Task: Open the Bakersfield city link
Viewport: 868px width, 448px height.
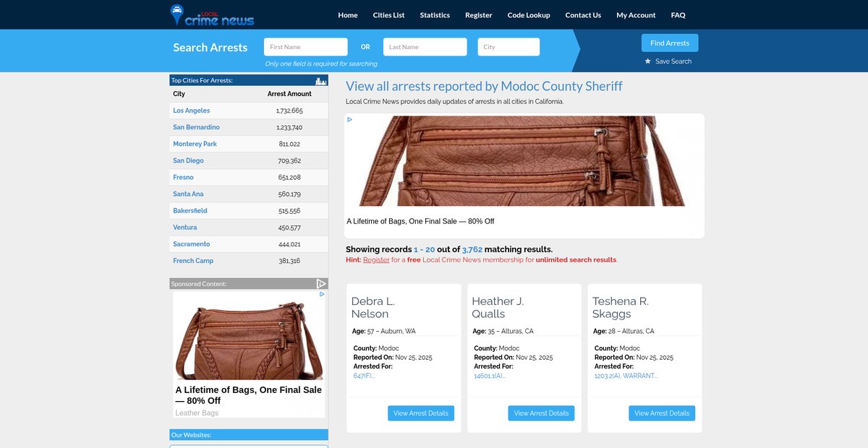Action: tap(190, 210)
